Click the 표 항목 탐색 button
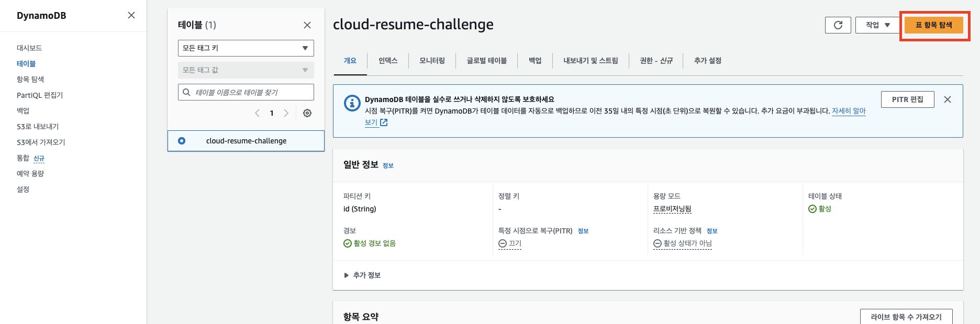Screen dimensions: 980x324 point(934,25)
